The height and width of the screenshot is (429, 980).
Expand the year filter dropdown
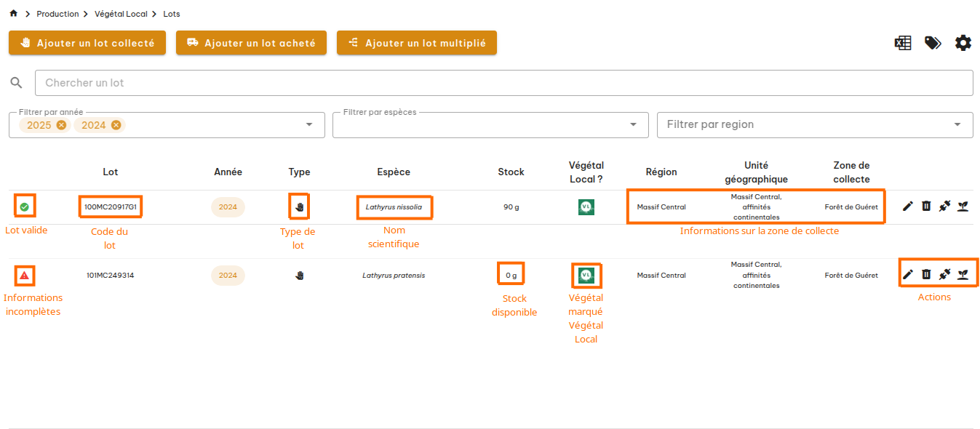[x=310, y=125]
